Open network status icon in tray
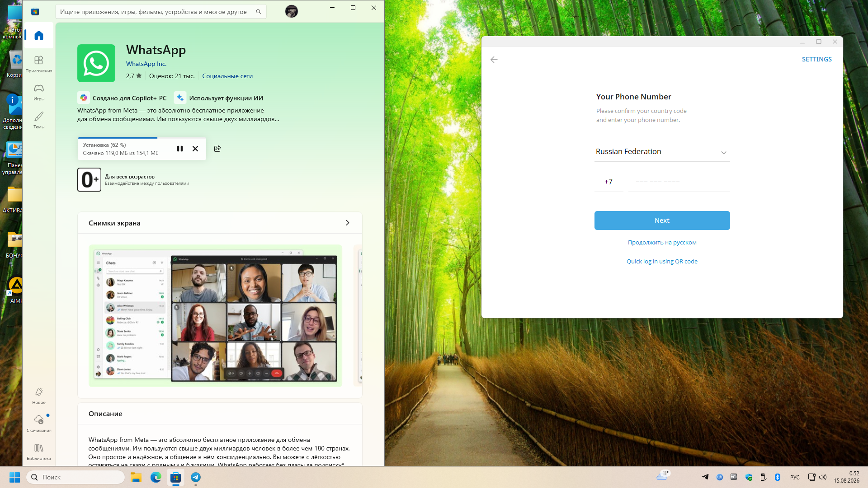This screenshot has height=488, width=868. (812, 477)
